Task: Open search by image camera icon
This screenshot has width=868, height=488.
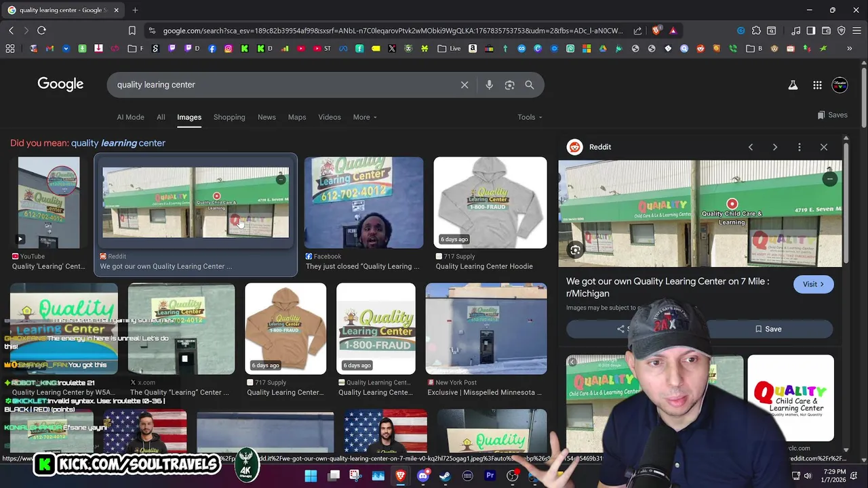Action: (509, 85)
